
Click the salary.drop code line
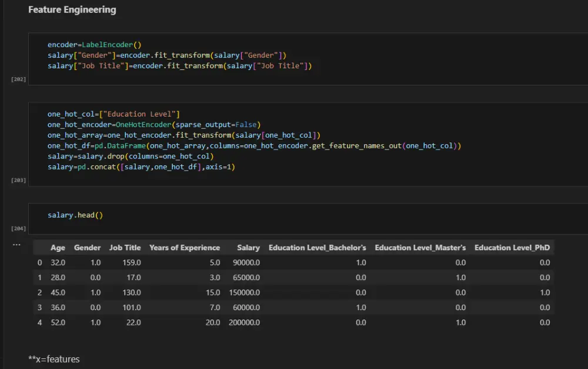131,157
